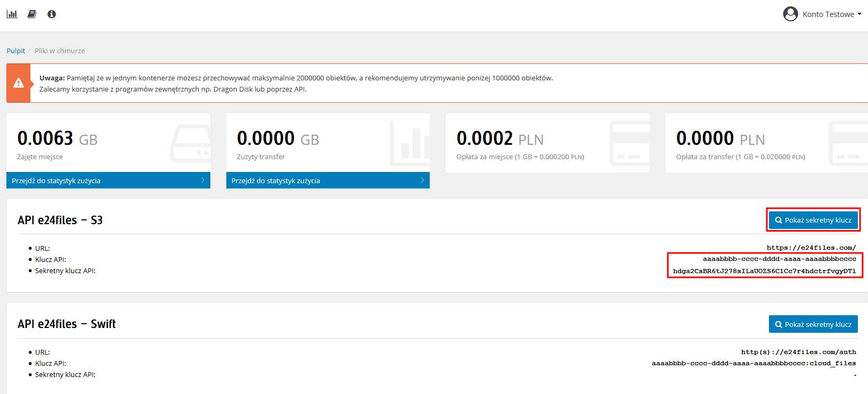Select the S3 URL https://e24files.com/
This screenshot has width=868, height=394.
[x=811, y=248]
